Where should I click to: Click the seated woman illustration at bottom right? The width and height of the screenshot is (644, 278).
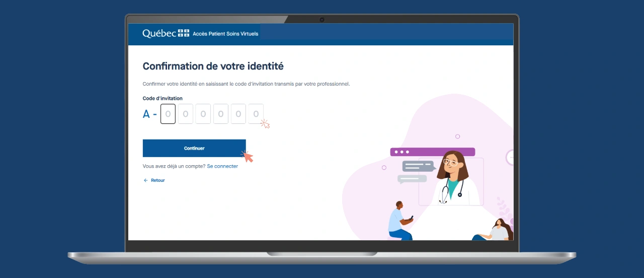[x=496, y=231]
